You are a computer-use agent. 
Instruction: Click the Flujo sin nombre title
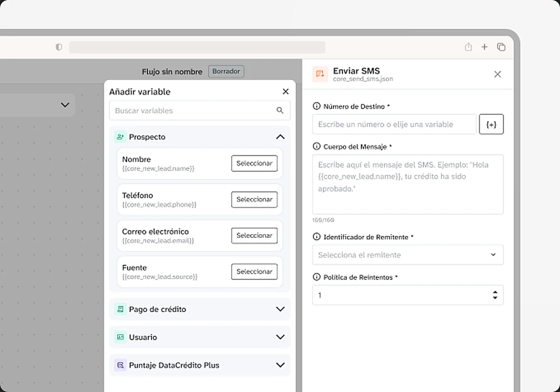click(172, 72)
